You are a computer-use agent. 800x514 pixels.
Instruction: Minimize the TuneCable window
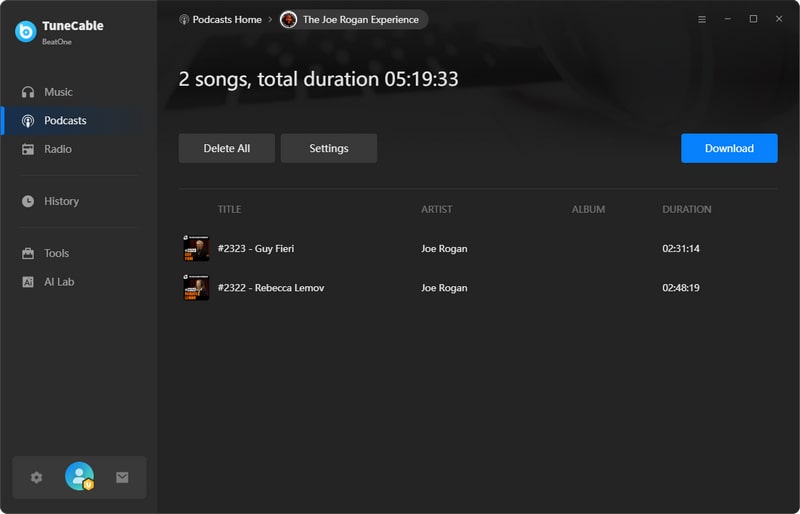click(x=728, y=19)
